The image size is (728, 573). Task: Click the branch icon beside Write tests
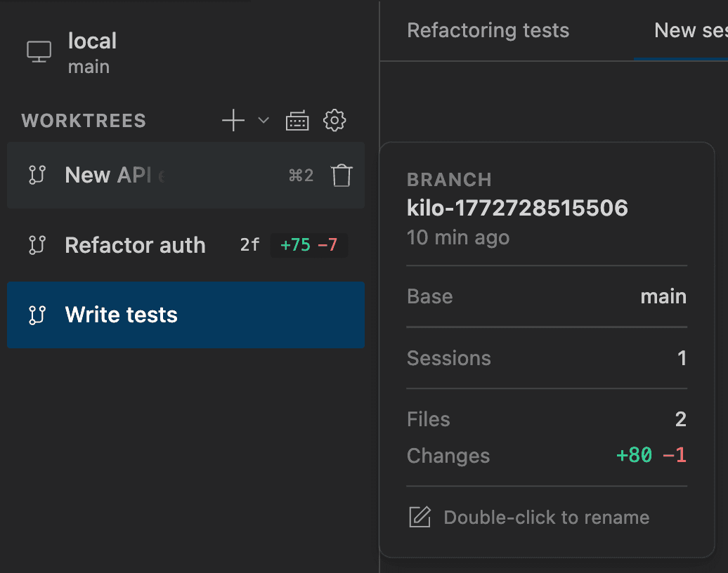39,315
